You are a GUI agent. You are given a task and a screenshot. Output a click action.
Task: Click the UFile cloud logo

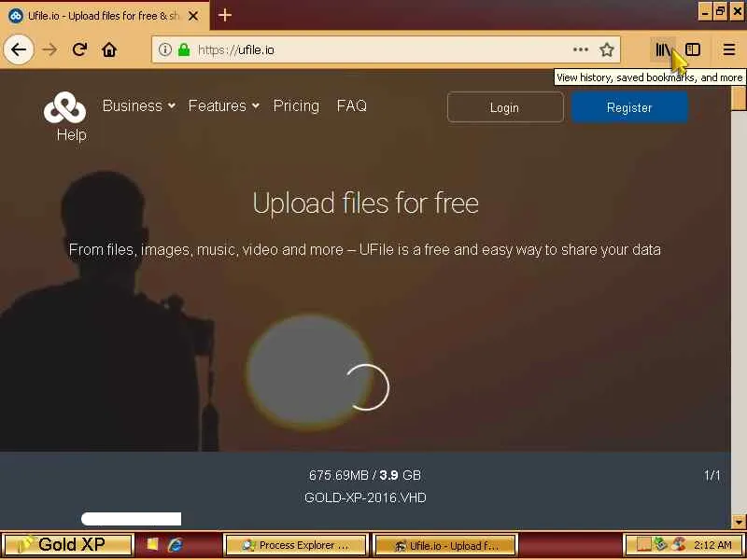[64, 107]
